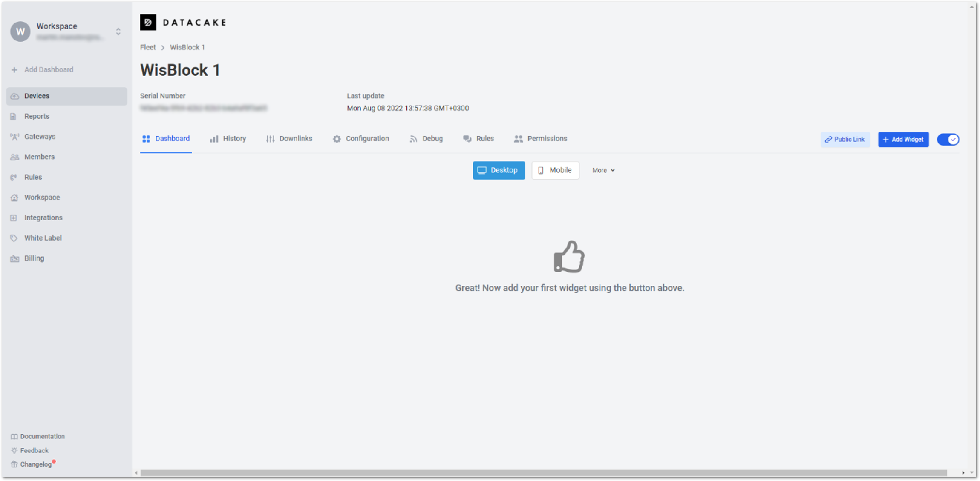Screen dimensions: 980x481
Task: Click the horizontal scrollbar at bottom
Action: 543,473
